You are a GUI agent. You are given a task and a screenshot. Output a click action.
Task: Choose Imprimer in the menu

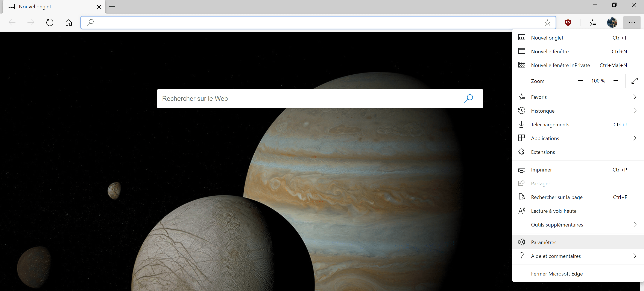[578, 170]
